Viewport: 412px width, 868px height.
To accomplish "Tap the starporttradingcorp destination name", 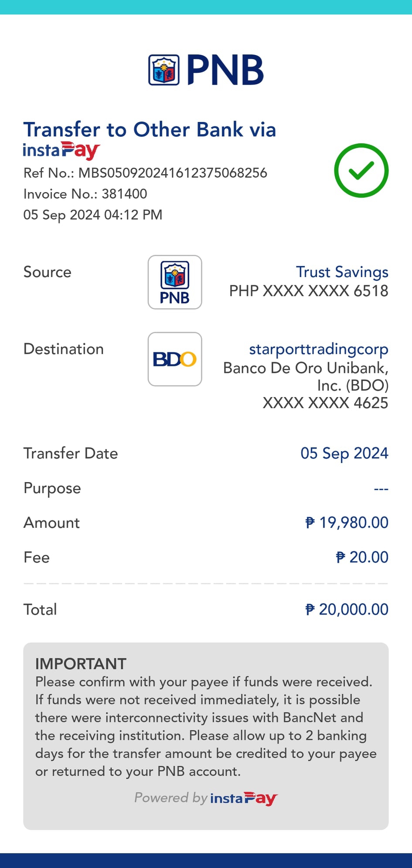I will point(318,349).
